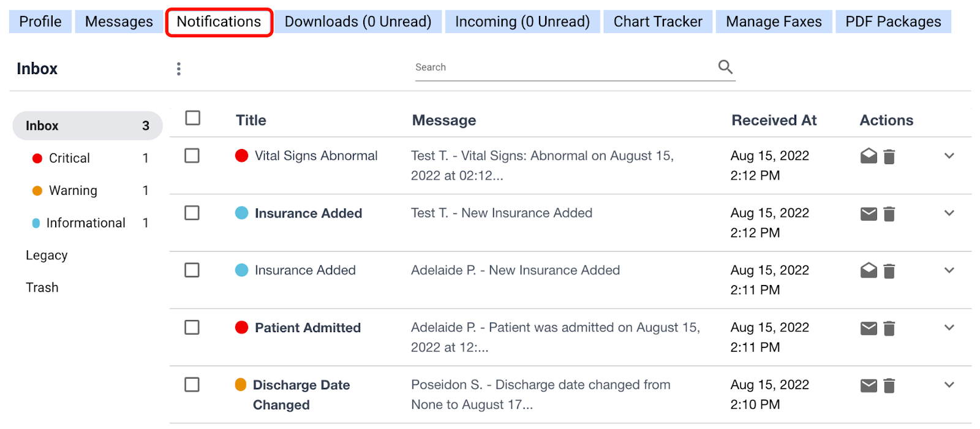The width and height of the screenshot is (980, 429).
Task: Expand the Patient Admitted notification details
Action: [949, 327]
